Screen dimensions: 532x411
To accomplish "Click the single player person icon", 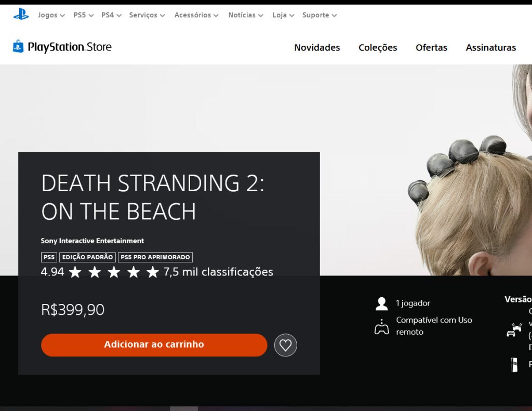I will pyautogui.click(x=382, y=304).
